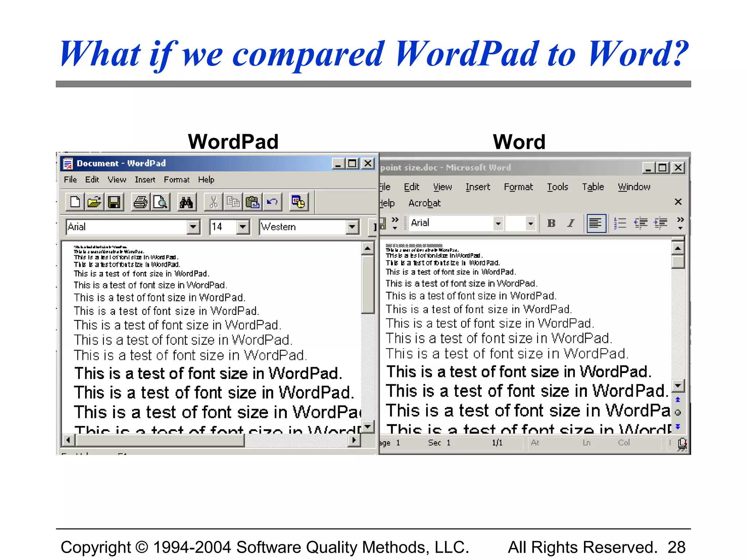Open the View menu in Word
This screenshot has width=747, height=560.
point(442,187)
